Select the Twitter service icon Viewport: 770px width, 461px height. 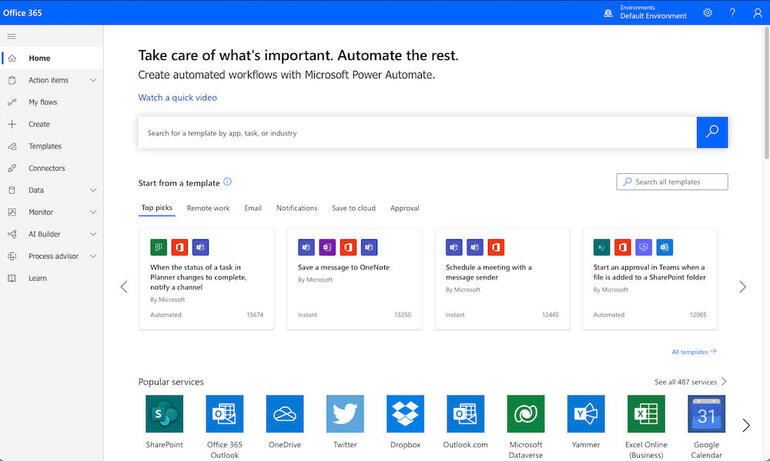[x=345, y=414]
